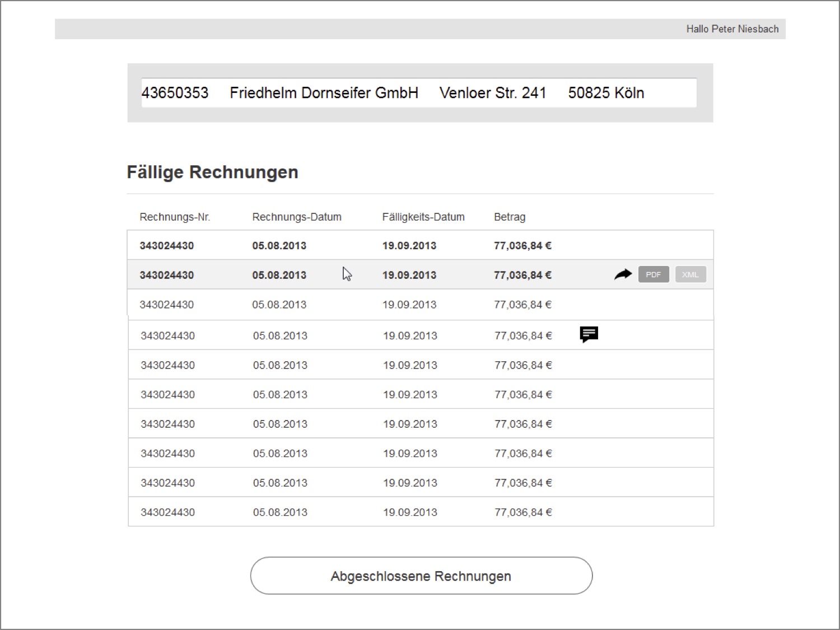Sort by Fälligkeits-Datum column header
Screen dimensions: 840x630
tap(423, 217)
